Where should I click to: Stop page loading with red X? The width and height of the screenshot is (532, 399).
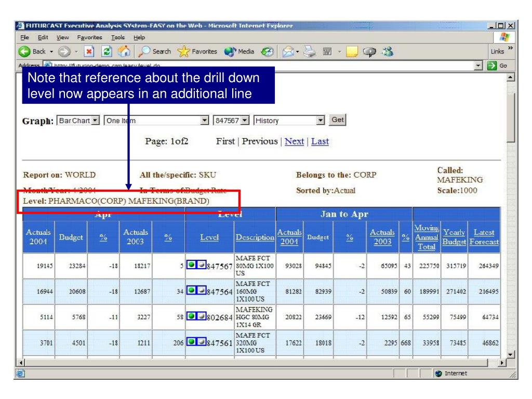pos(89,51)
